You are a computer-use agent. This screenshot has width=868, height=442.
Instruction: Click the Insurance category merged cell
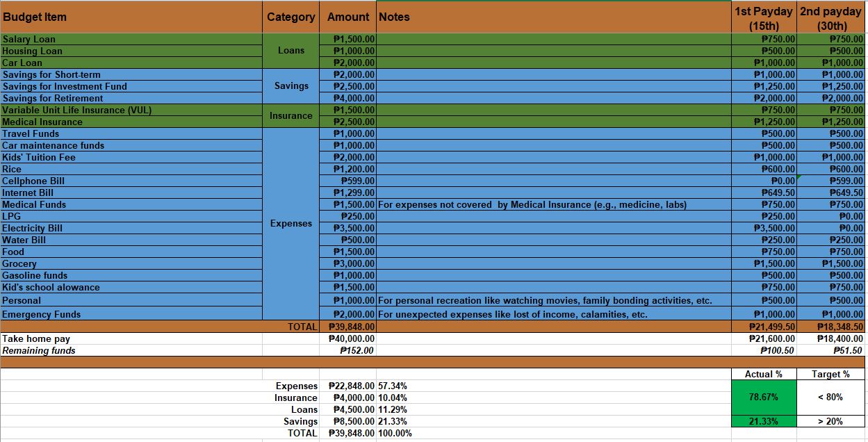pos(290,115)
